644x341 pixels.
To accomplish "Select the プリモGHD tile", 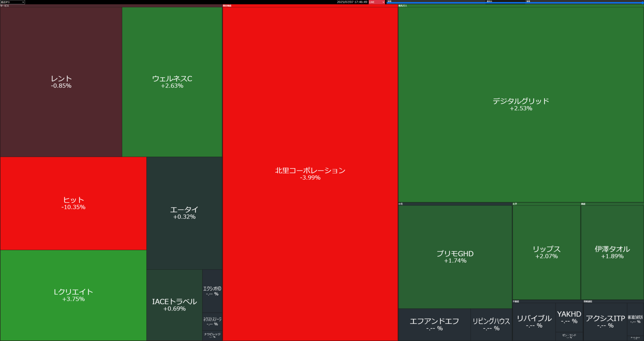I will [x=455, y=257].
